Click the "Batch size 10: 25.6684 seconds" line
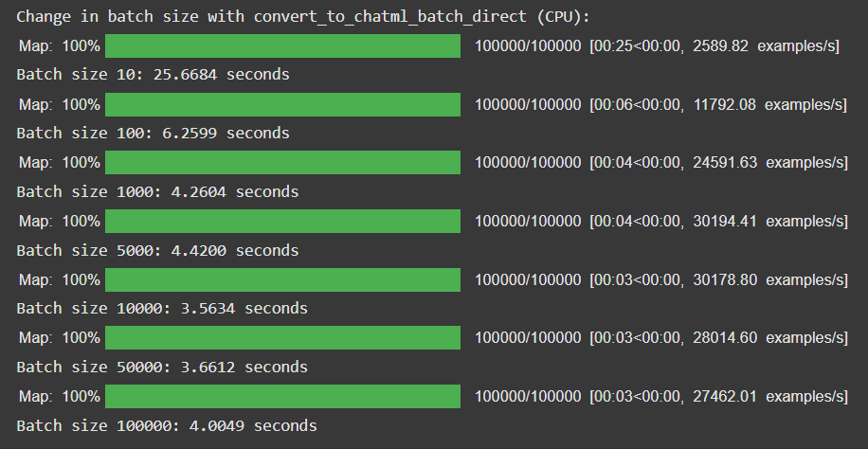 click(x=153, y=74)
